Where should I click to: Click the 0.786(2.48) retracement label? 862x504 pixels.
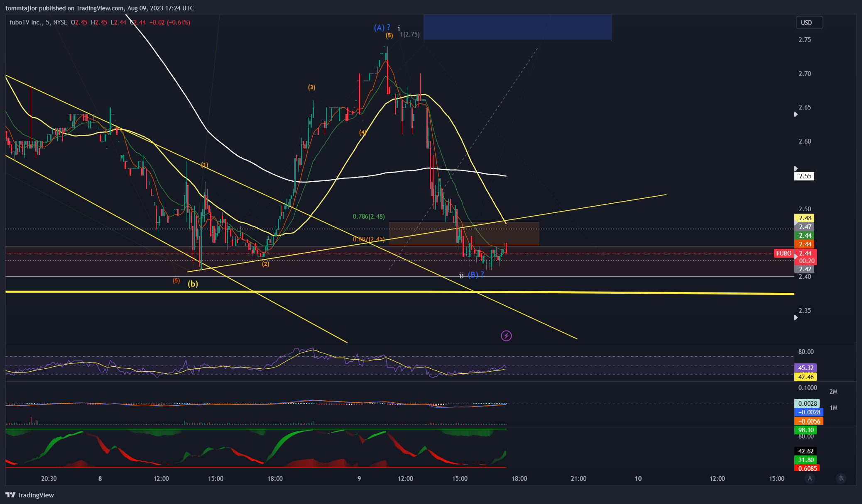click(x=369, y=217)
